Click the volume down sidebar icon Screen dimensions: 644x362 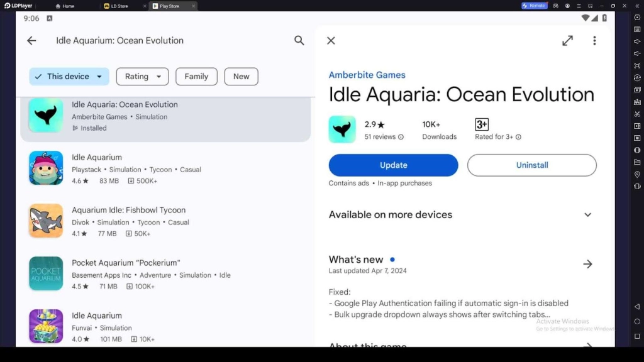click(637, 53)
